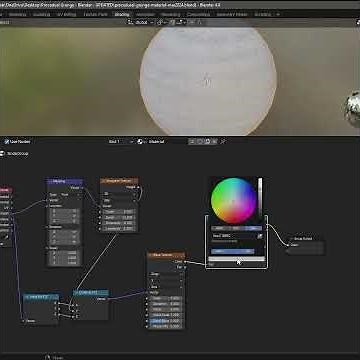Open the Sine profile dropdown on Wave Texture
360x360 pixels.
click(166, 287)
